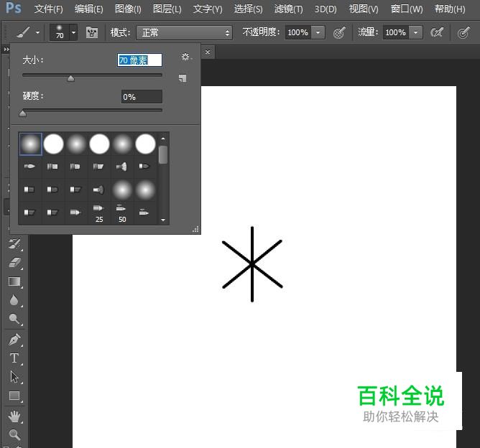This screenshot has height=448, width=480.
Task: Open the 文字(Y) menu
Action: [208, 9]
